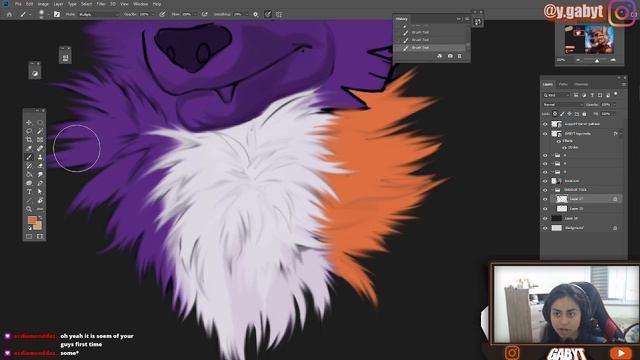Select the Pen tool
Image resolution: width=640 pixels, height=360 pixels.
40,183
